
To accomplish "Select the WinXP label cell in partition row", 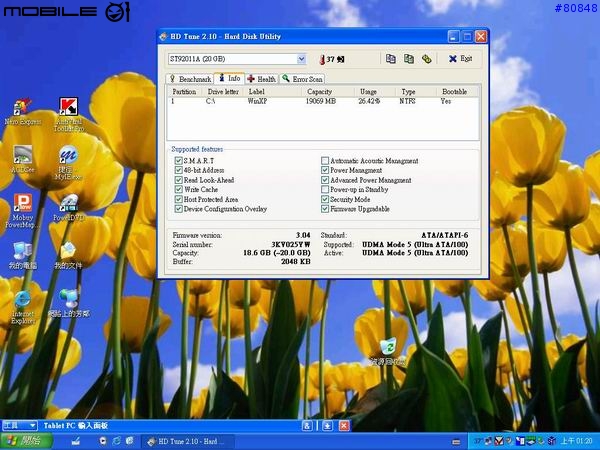I will click(257, 101).
